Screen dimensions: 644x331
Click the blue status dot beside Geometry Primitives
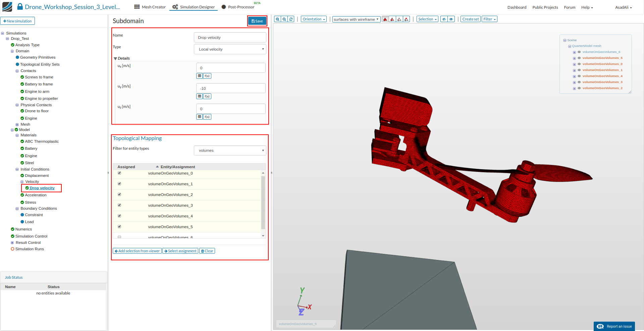point(17,57)
